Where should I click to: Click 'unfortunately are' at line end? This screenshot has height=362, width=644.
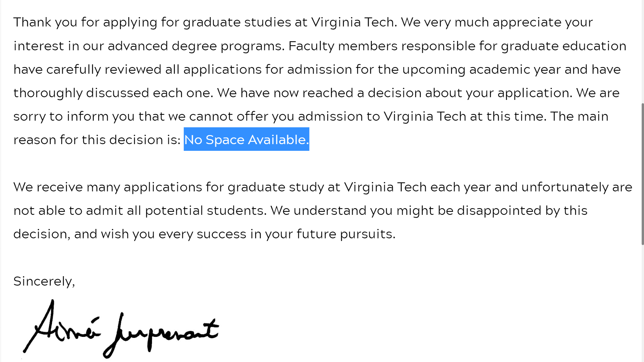point(577,187)
